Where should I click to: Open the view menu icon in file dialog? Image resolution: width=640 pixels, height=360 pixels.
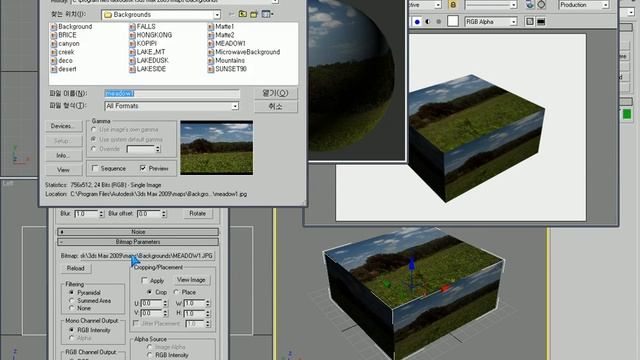tap(267, 14)
